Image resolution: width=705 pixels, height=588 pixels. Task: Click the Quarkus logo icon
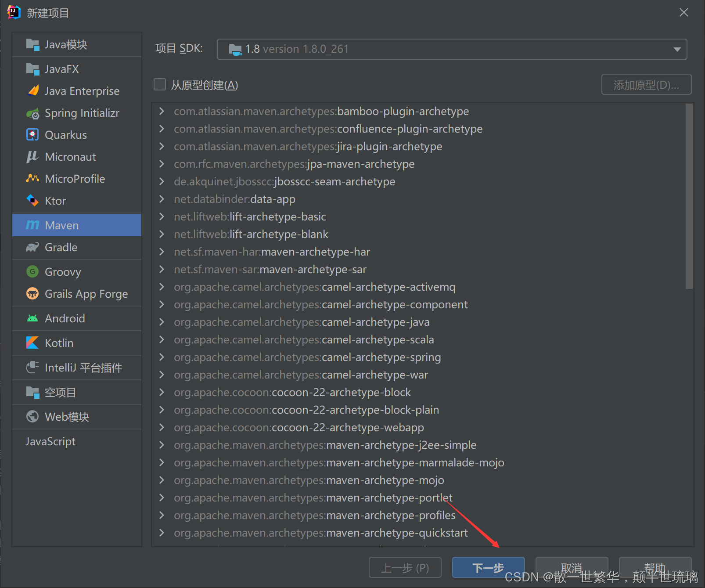coord(32,134)
